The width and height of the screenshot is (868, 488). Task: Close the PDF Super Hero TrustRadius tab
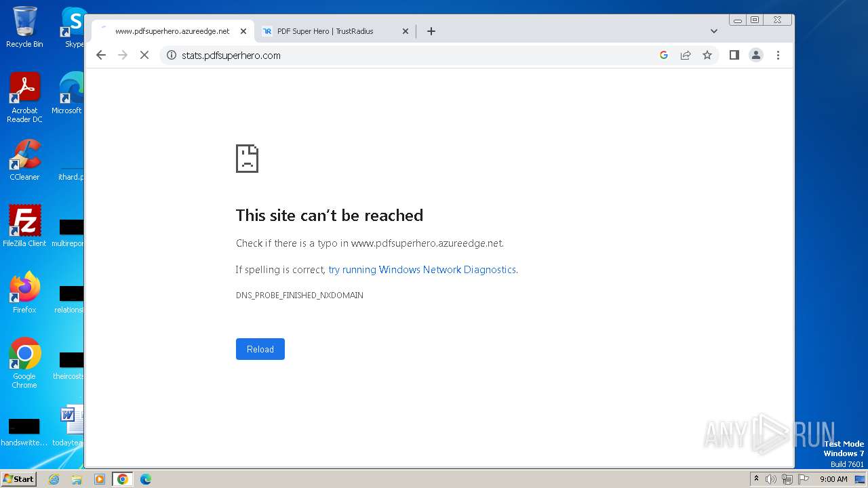click(406, 31)
